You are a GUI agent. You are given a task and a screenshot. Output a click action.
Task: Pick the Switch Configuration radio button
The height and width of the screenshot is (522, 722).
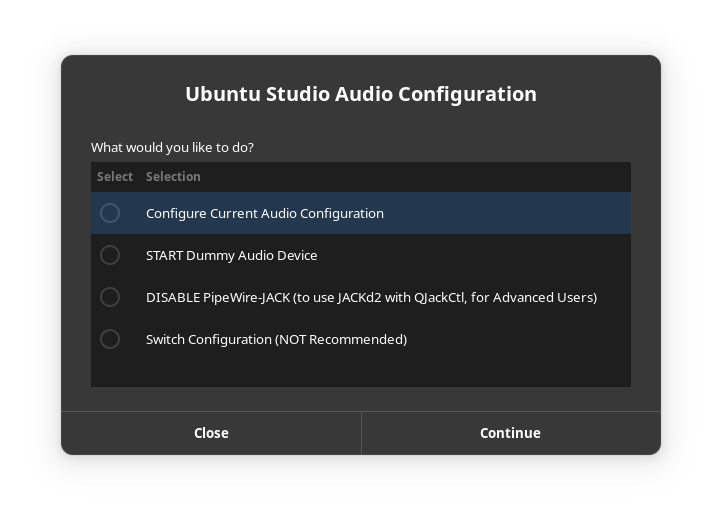point(110,339)
